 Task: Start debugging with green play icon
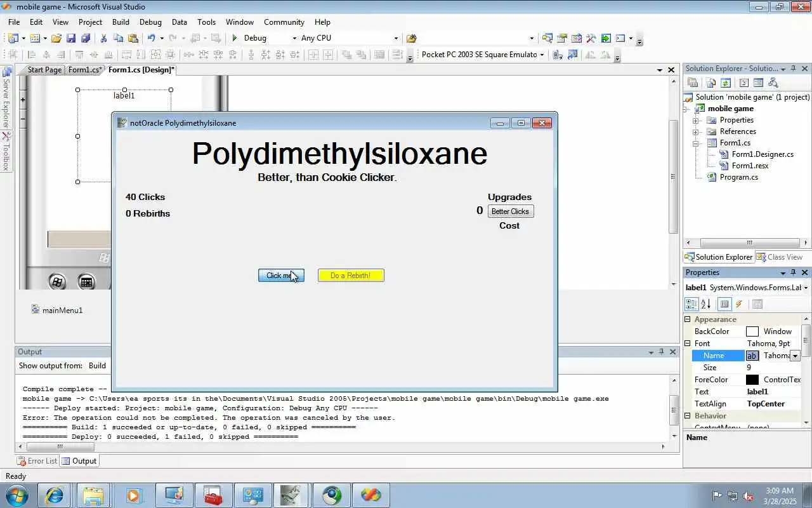click(x=235, y=38)
